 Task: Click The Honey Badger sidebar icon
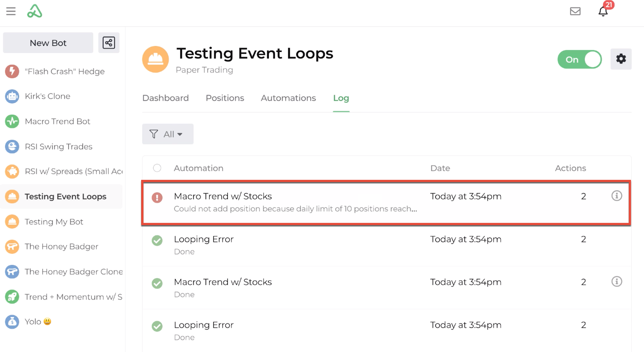(x=12, y=246)
